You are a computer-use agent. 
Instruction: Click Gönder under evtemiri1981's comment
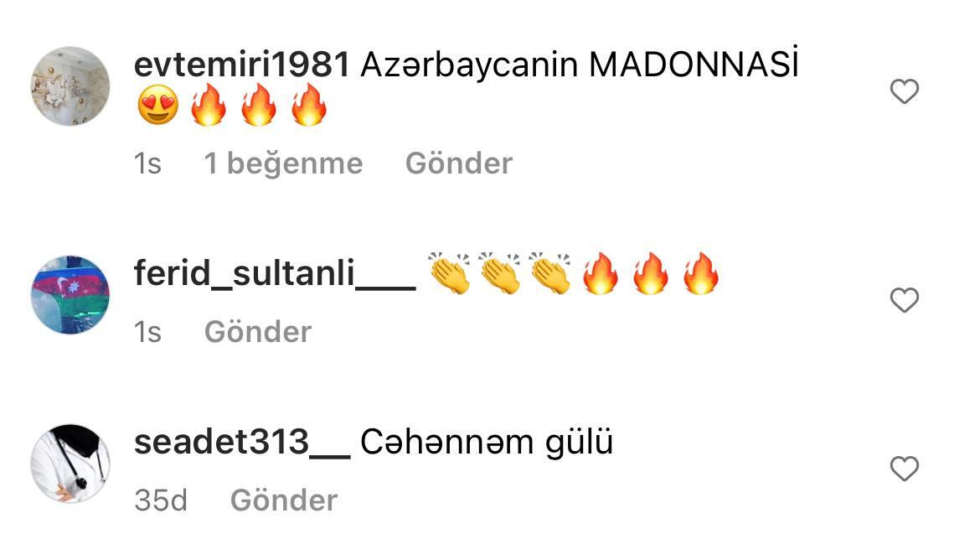pyautogui.click(x=459, y=164)
